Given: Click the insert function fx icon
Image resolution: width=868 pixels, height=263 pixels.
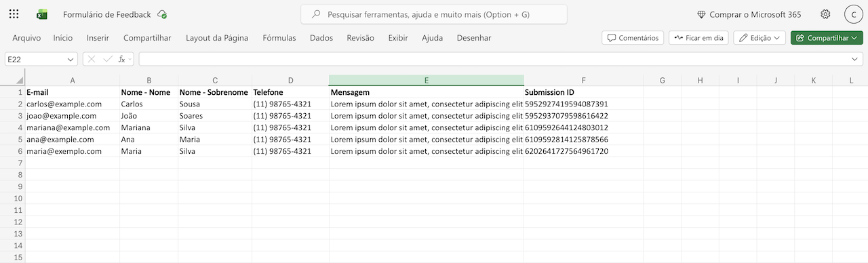Looking at the screenshot, I should [x=123, y=59].
